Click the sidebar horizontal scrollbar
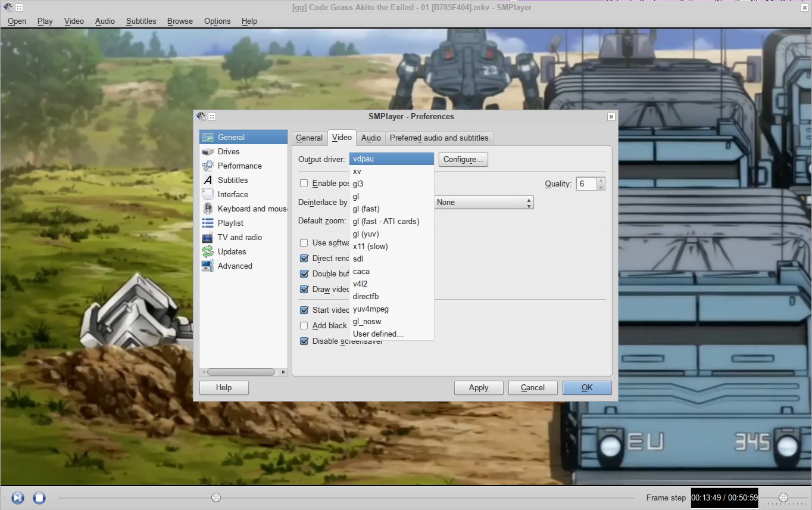812x510 pixels. [241, 372]
